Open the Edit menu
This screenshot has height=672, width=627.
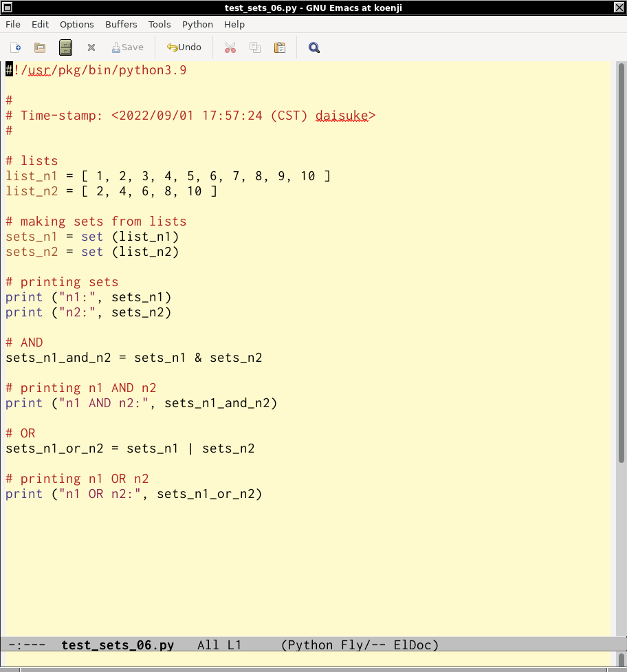(41, 24)
